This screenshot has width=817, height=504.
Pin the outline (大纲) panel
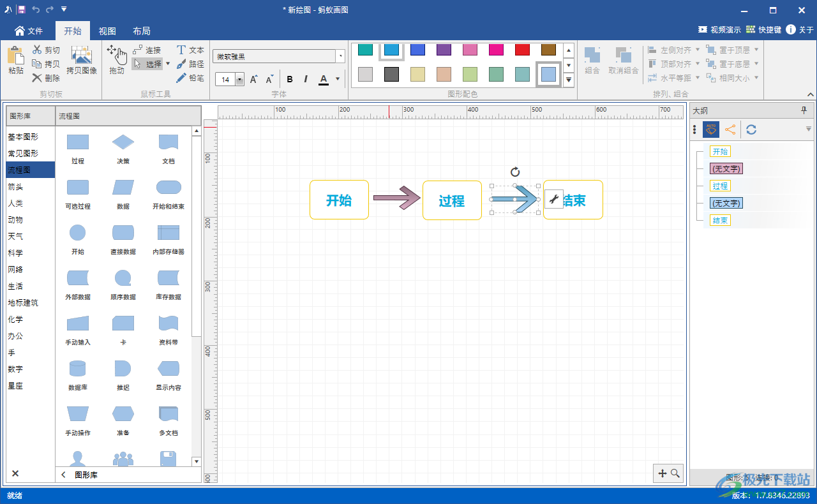(804, 110)
